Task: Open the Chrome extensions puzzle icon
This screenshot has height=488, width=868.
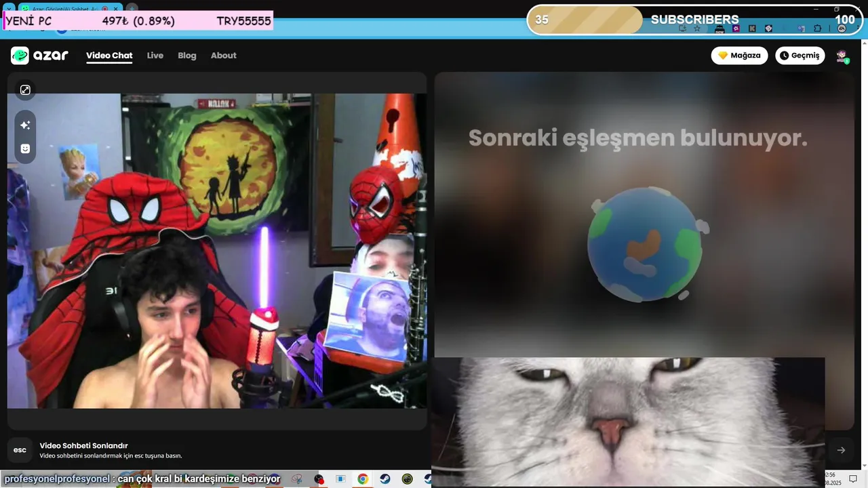Action: [x=817, y=28]
